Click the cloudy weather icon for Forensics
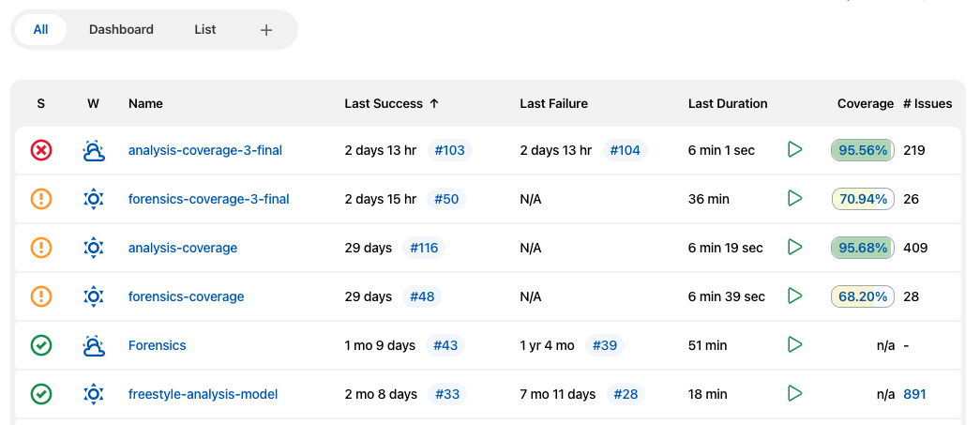The image size is (980, 425). 93,345
